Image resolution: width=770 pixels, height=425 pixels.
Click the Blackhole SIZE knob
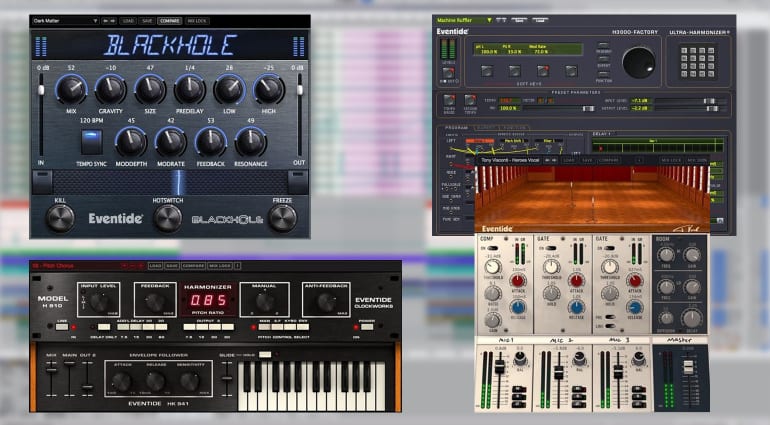click(150, 90)
